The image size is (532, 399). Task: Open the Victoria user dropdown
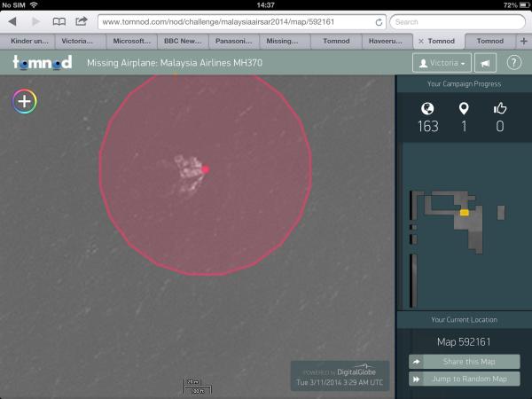tap(442, 63)
